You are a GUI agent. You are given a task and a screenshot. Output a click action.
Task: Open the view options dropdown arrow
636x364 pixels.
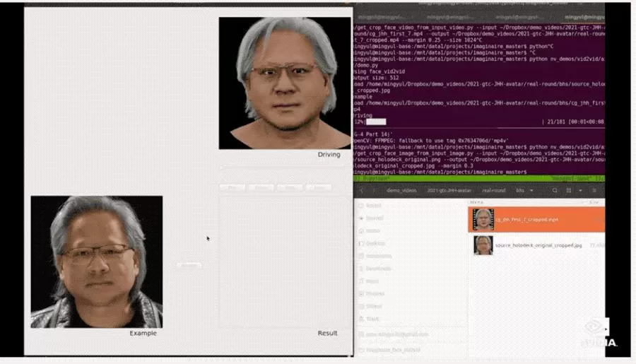580,190
